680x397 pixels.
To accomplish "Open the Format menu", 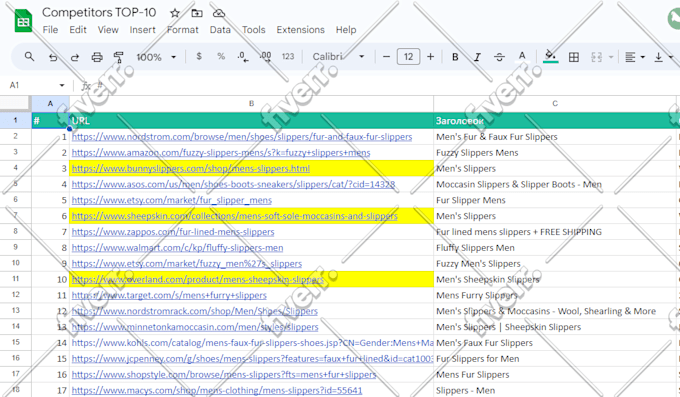I will pos(183,30).
